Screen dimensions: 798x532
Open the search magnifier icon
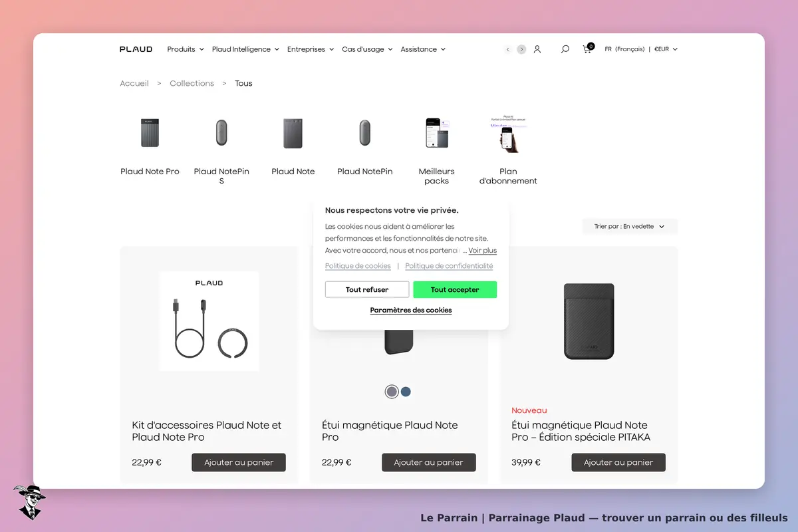[565, 49]
